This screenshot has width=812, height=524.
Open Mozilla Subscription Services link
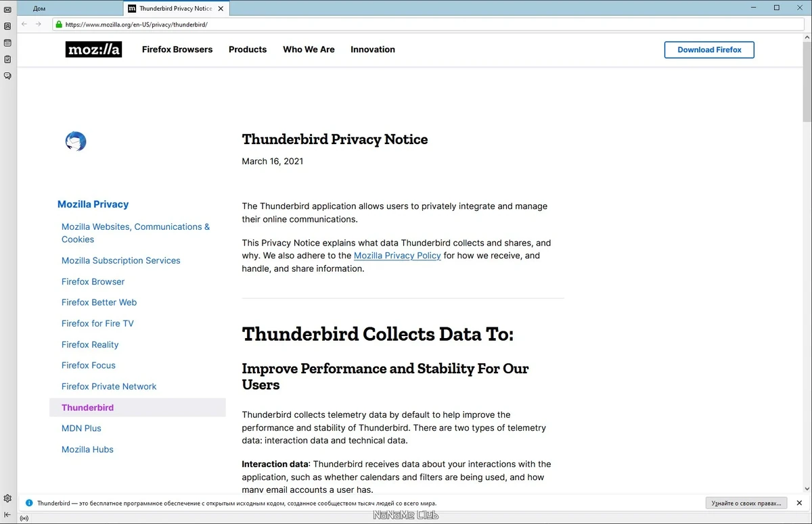tap(121, 260)
